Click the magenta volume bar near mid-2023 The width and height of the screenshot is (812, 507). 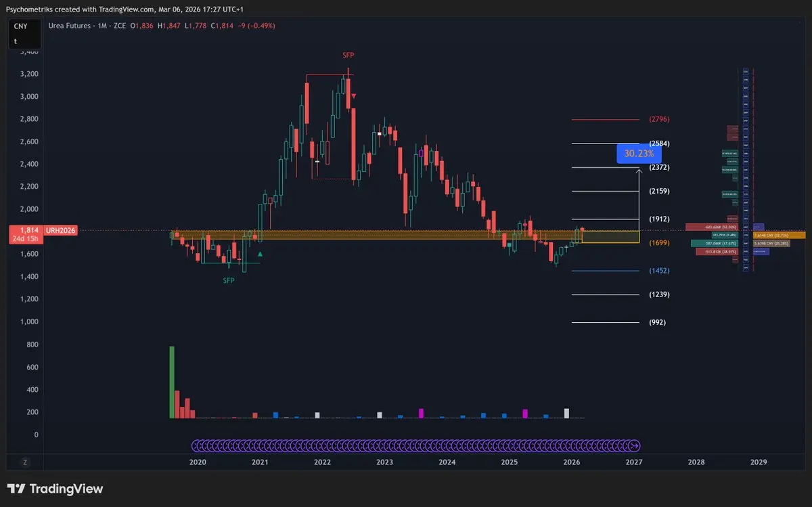[421, 413]
